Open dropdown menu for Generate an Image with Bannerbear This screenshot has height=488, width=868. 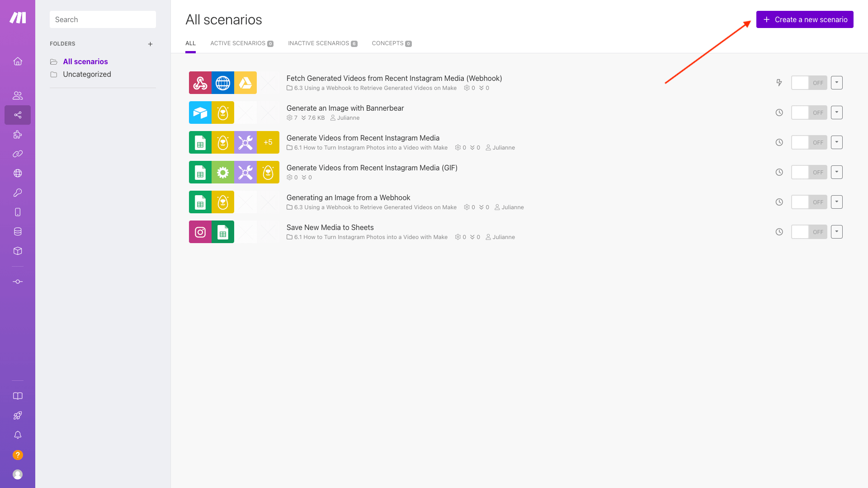[x=836, y=113]
